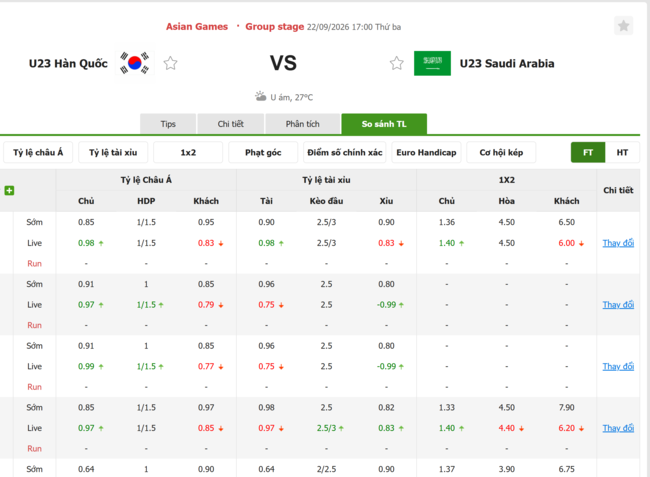Choose the Tỷ lệ châu Á filter
650x477 pixels.
coord(38,153)
